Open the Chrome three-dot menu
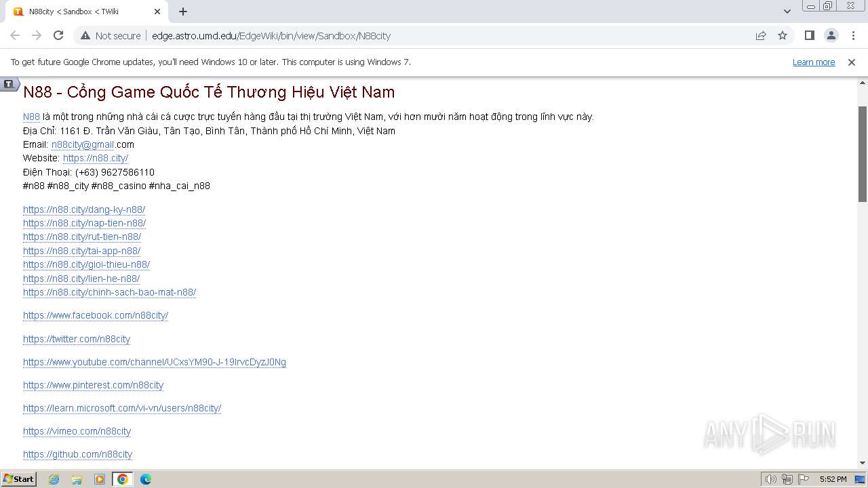Viewport: 868px width, 488px height. pos(853,35)
